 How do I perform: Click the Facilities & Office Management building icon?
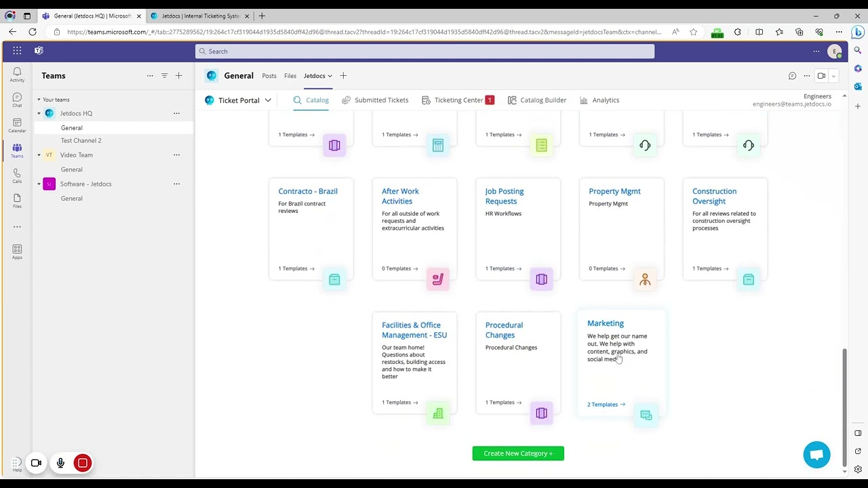pyautogui.click(x=438, y=413)
